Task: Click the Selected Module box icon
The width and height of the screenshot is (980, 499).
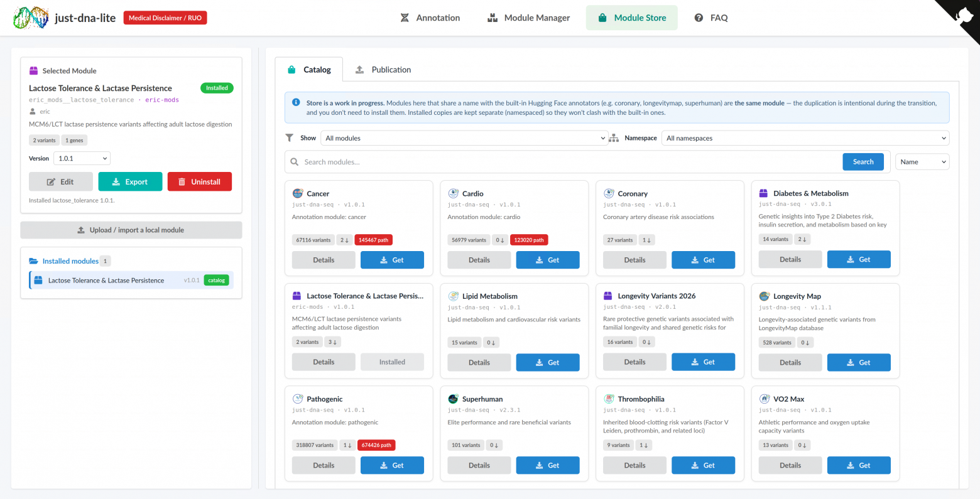Action: 34,71
